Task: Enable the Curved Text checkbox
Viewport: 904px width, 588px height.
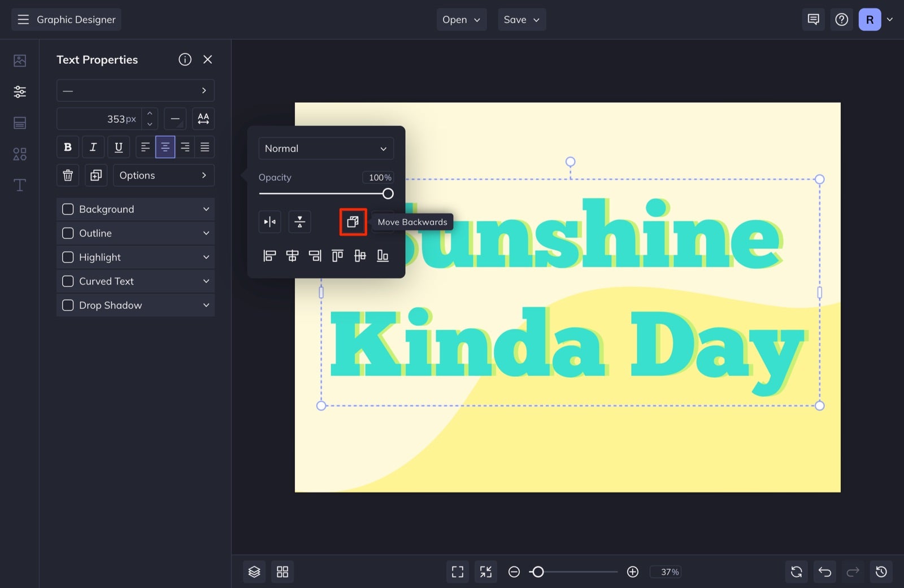Action: click(68, 281)
